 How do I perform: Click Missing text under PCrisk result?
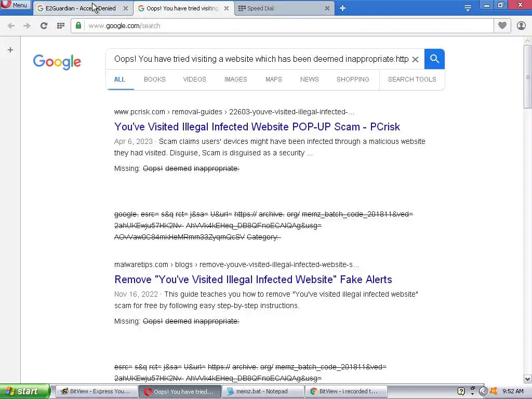coord(177,169)
